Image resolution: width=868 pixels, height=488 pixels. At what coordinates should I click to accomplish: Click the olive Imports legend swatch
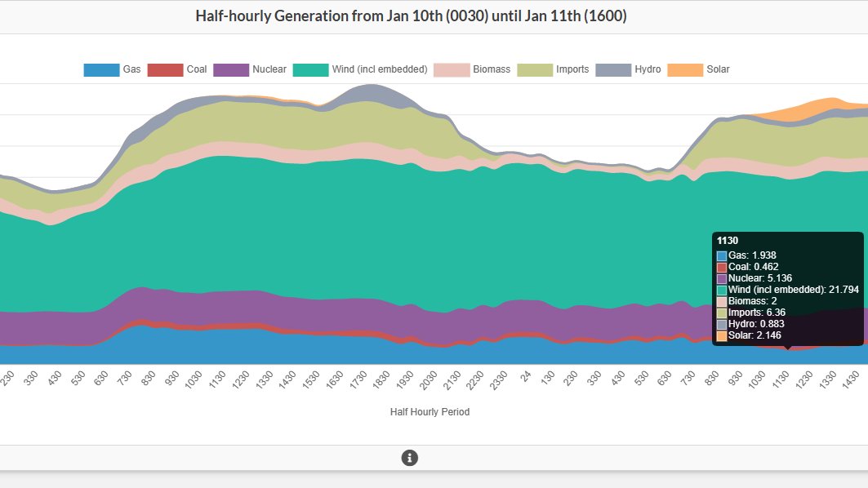pyautogui.click(x=535, y=69)
